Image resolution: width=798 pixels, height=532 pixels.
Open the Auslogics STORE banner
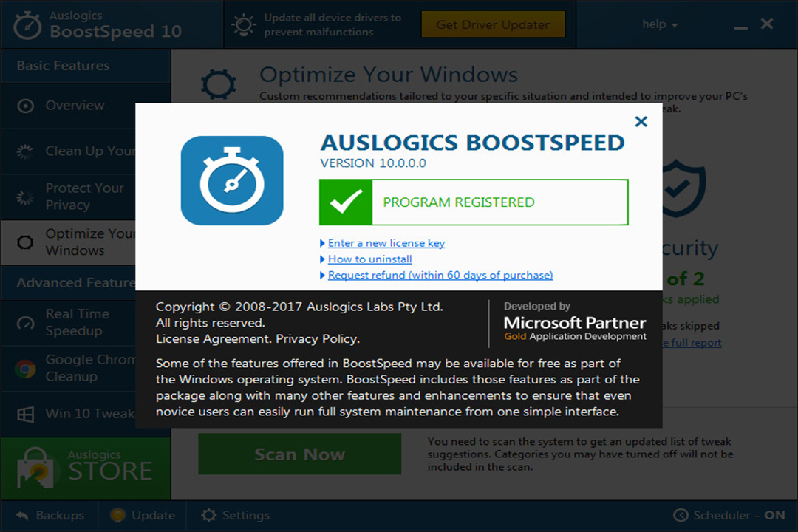pyautogui.click(x=86, y=468)
